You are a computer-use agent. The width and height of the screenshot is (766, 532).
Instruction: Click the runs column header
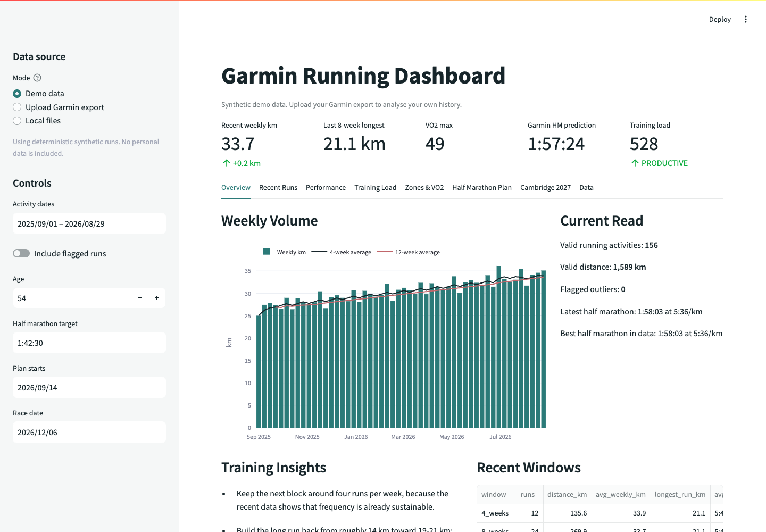530,494
